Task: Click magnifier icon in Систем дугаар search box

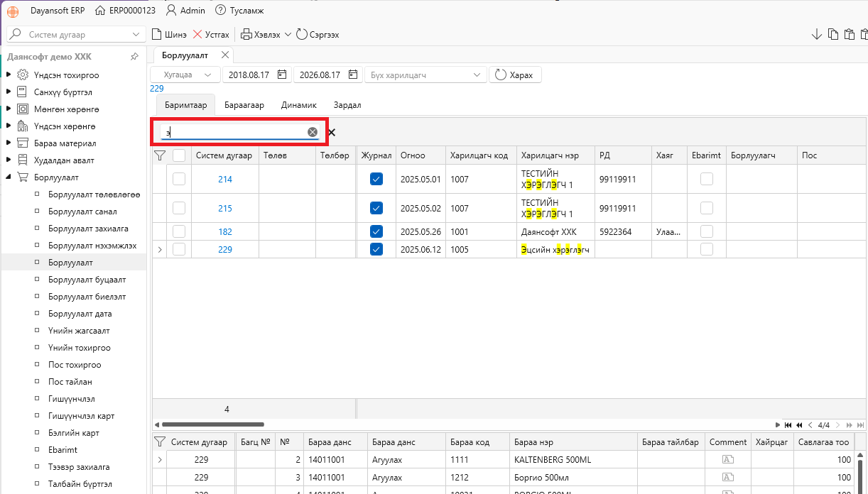Action: [16, 34]
